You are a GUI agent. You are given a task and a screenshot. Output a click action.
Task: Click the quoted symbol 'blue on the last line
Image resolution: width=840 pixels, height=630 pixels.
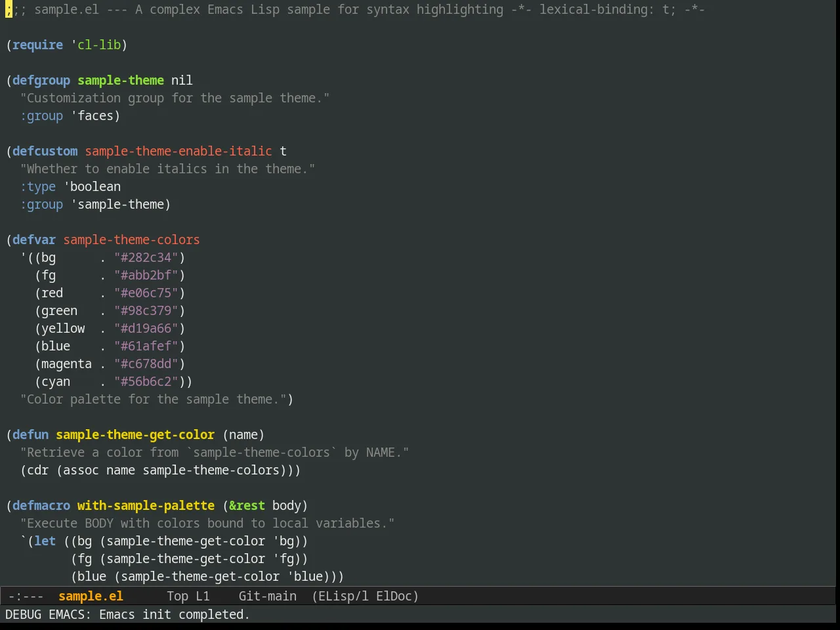[305, 576]
